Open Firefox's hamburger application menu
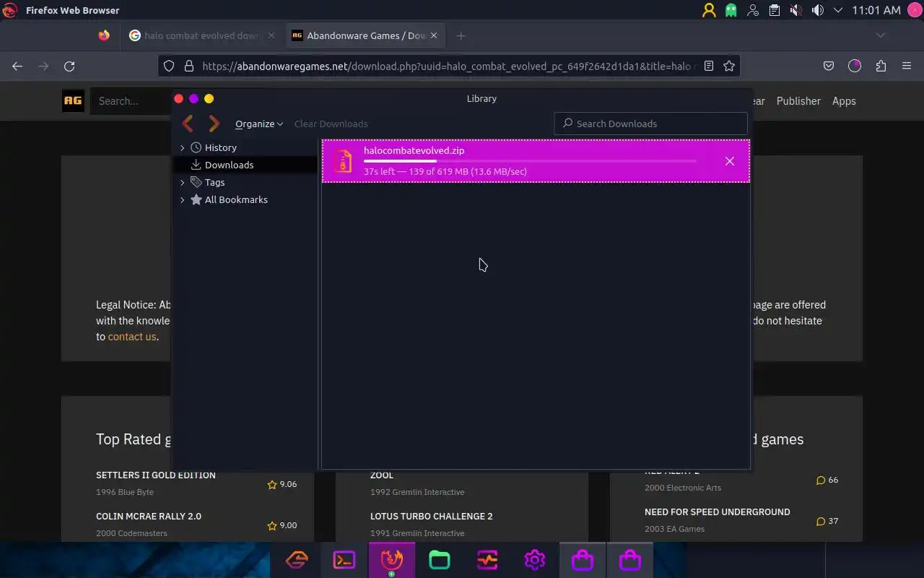Screen dimensions: 924x578 (x=907, y=66)
